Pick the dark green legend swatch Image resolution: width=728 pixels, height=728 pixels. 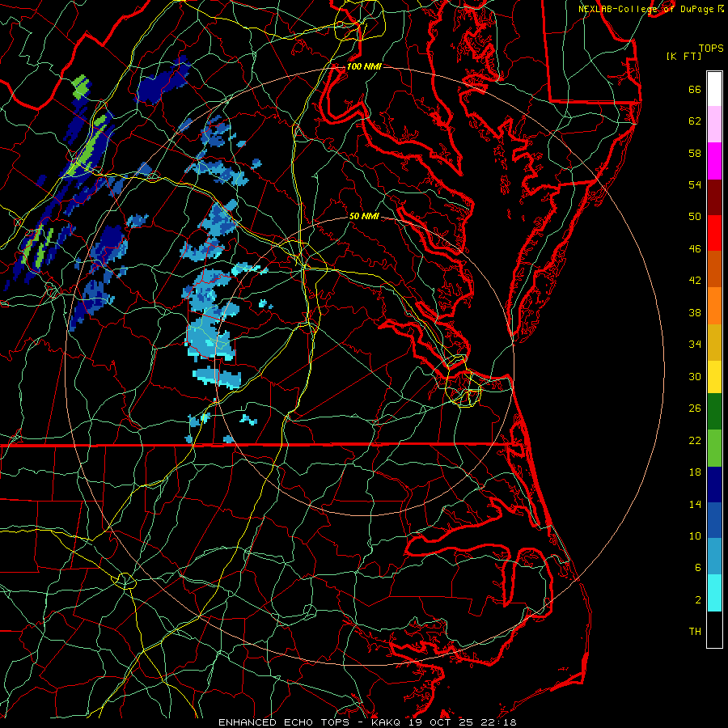point(714,412)
